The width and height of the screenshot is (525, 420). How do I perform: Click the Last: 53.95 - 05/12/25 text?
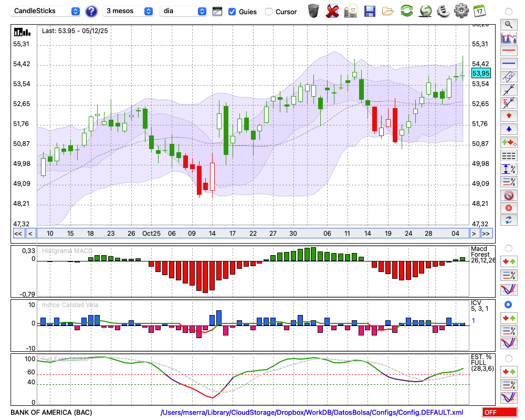click(75, 31)
